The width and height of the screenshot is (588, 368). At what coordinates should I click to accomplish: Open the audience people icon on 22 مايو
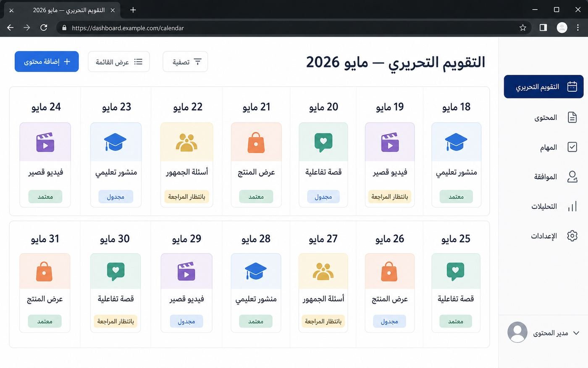[186, 143]
